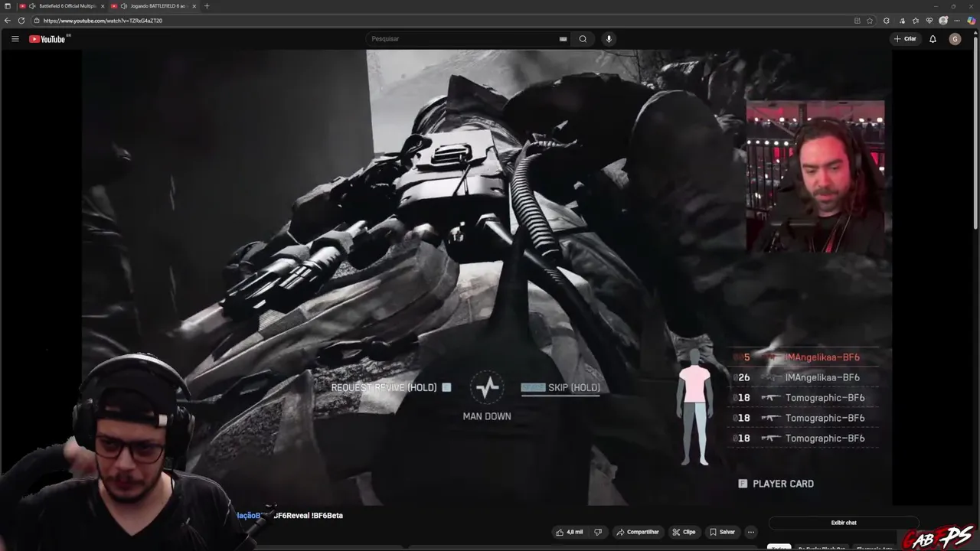
Task: Close the Jogando BATTLEFIELD 6 tab
Action: pyautogui.click(x=194, y=6)
